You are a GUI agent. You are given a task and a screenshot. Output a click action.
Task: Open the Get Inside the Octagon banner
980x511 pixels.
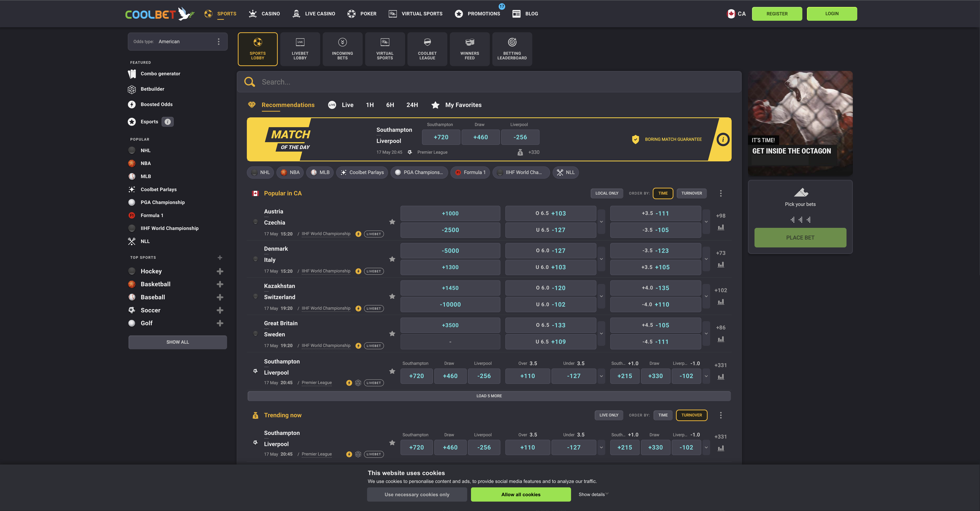[800, 123]
